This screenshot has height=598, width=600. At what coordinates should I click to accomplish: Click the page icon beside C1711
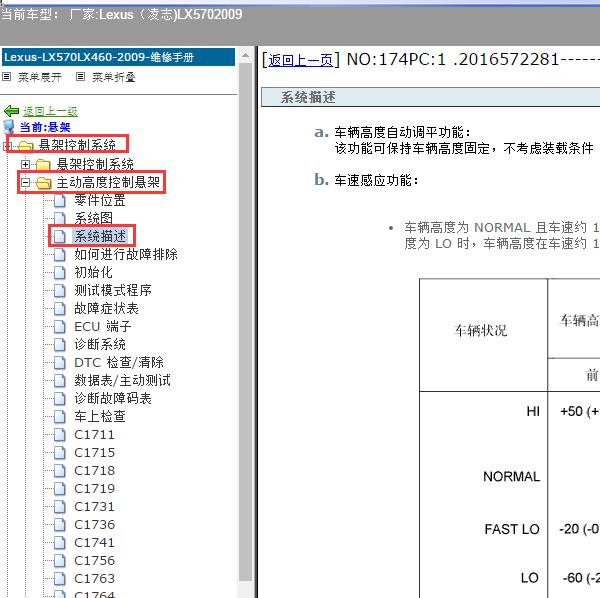[60, 434]
